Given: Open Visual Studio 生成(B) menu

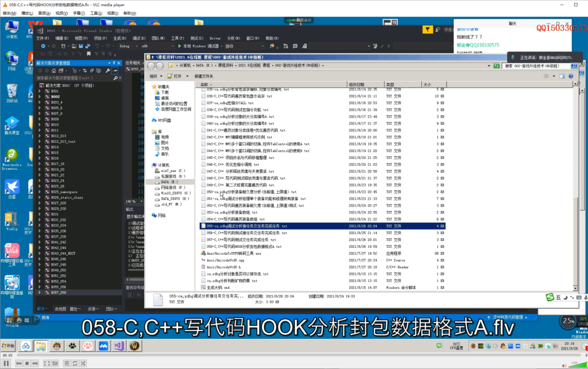Looking at the screenshot, I should click(119, 38).
